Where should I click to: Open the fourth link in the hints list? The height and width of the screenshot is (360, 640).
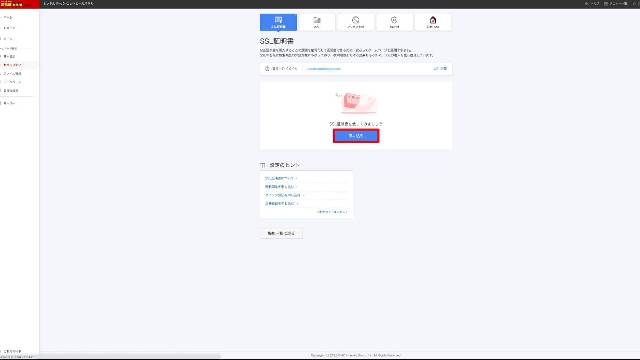(281, 203)
